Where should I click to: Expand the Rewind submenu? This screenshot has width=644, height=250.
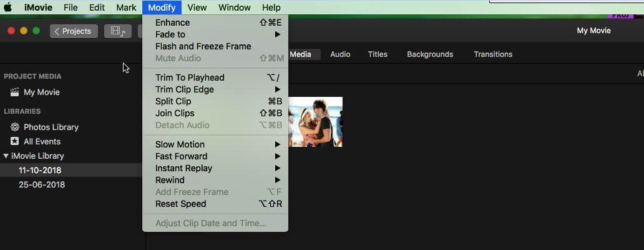[x=215, y=181]
